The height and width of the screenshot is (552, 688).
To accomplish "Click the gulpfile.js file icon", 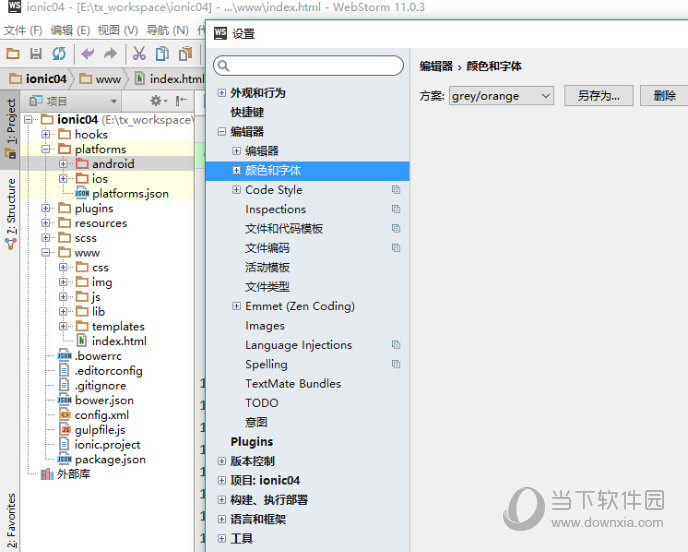I will coord(64,430).
